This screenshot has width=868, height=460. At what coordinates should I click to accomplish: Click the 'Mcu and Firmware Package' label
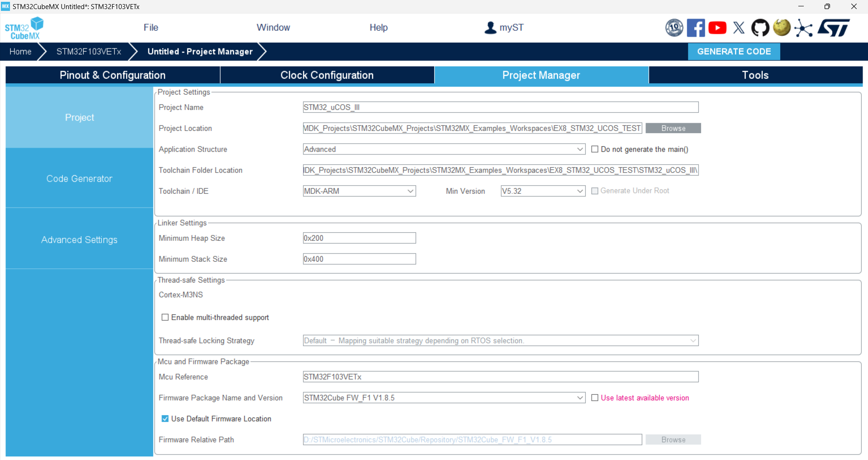tap(204, 362)
